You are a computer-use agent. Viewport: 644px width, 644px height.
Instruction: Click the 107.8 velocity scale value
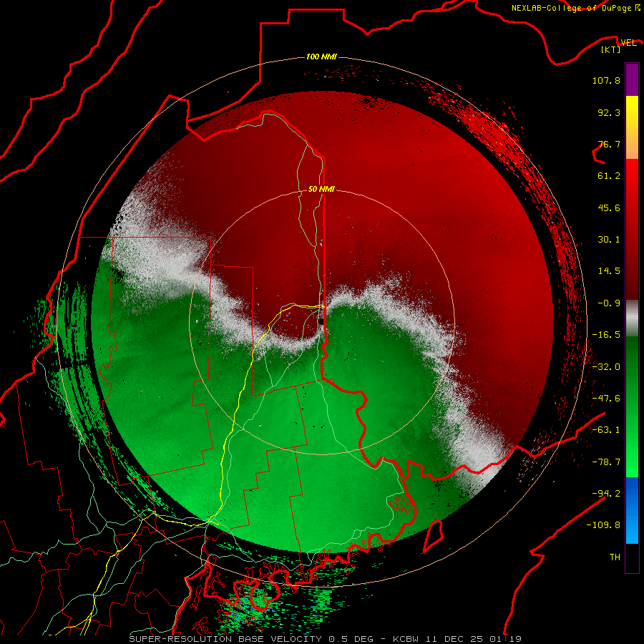click(606, 80)
